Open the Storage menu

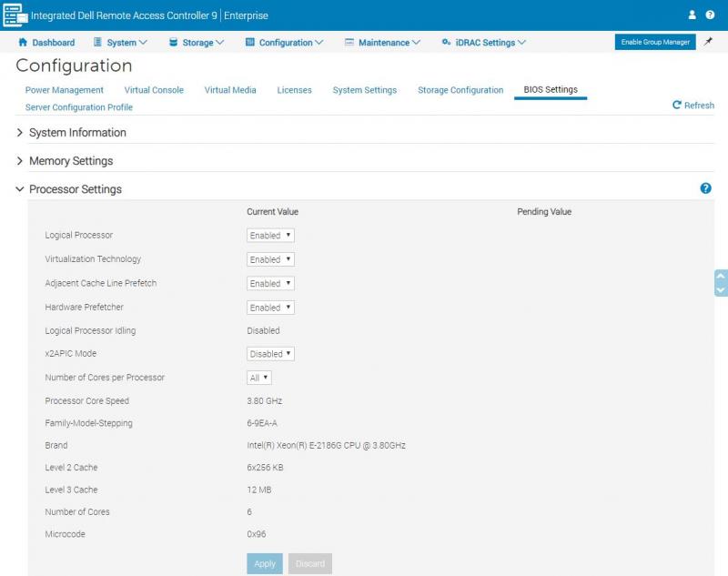[x=197, y=43]
